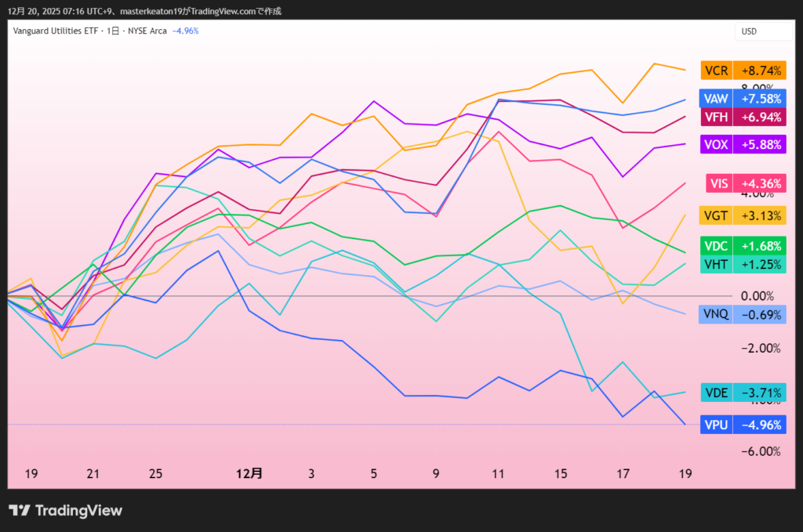The image size is (803, 532).
Task: Select the blue VAW series label
Action: click(716, 99)
